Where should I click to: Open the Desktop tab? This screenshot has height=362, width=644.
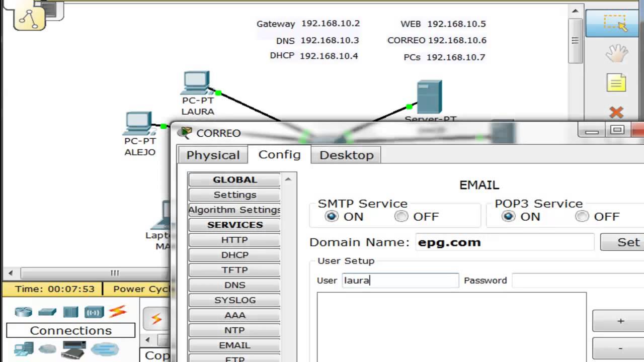[346, 155]
